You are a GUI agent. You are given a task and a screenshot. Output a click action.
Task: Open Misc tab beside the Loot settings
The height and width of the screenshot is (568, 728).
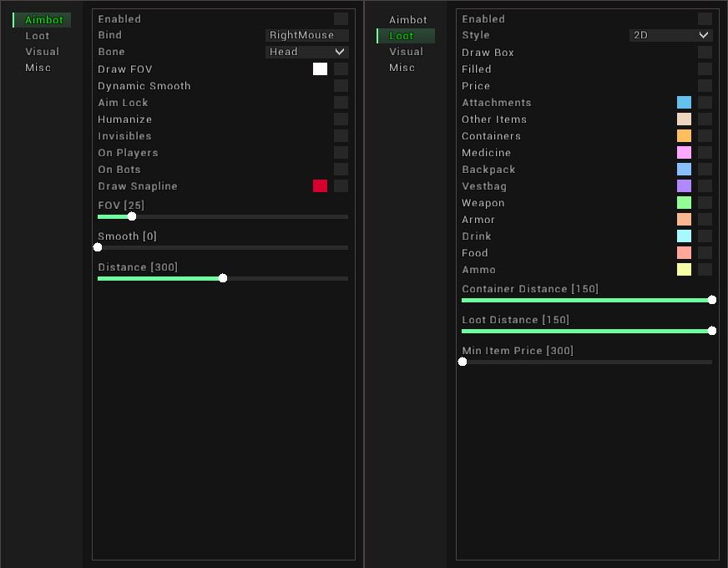pos(402,68)
